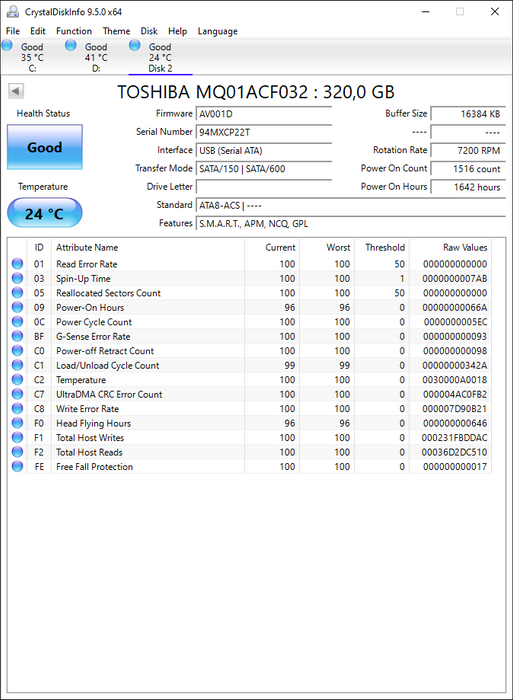
Task: Click status orb for Reallocated Sectors Count
Action: 17,293
